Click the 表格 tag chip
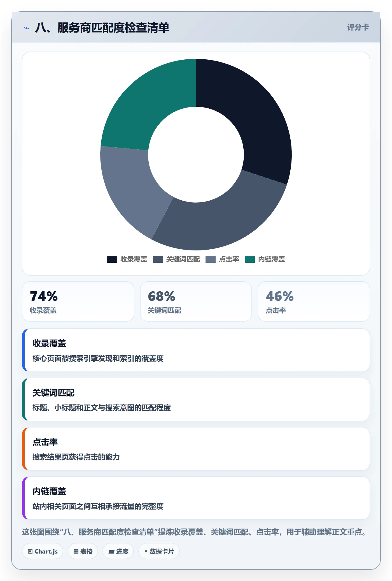 (83, 551)
